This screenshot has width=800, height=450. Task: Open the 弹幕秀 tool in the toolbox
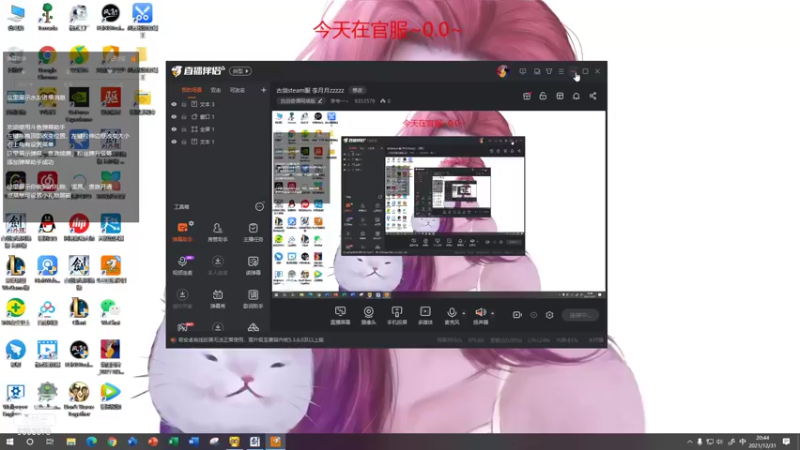pyautogui.click(x=217, y=298)
